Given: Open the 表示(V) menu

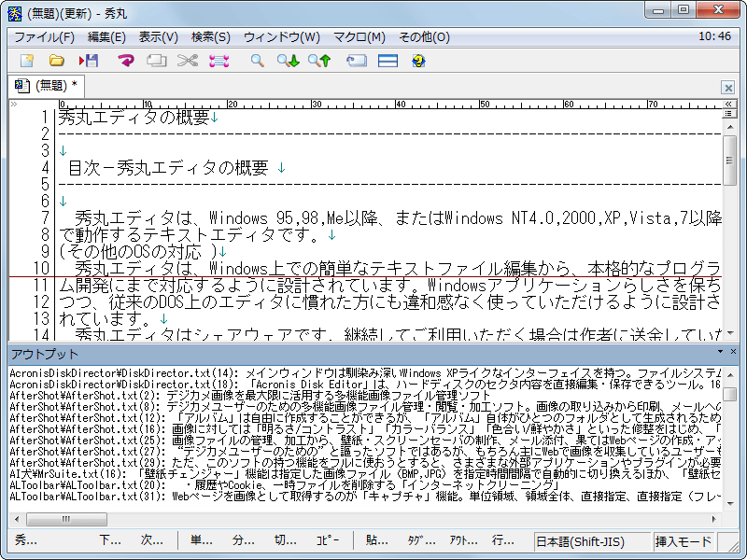Looking at the screenshot, I should (x=158, y=37).
